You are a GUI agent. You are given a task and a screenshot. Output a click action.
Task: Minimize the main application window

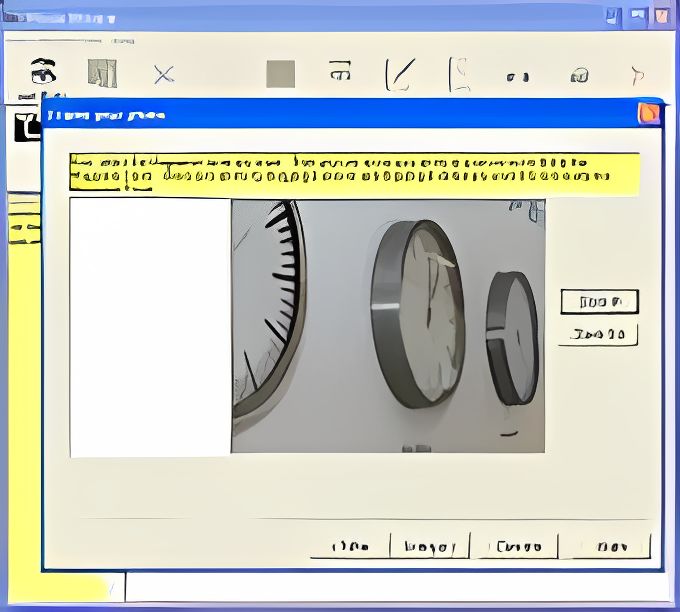(x=613, y=17)
